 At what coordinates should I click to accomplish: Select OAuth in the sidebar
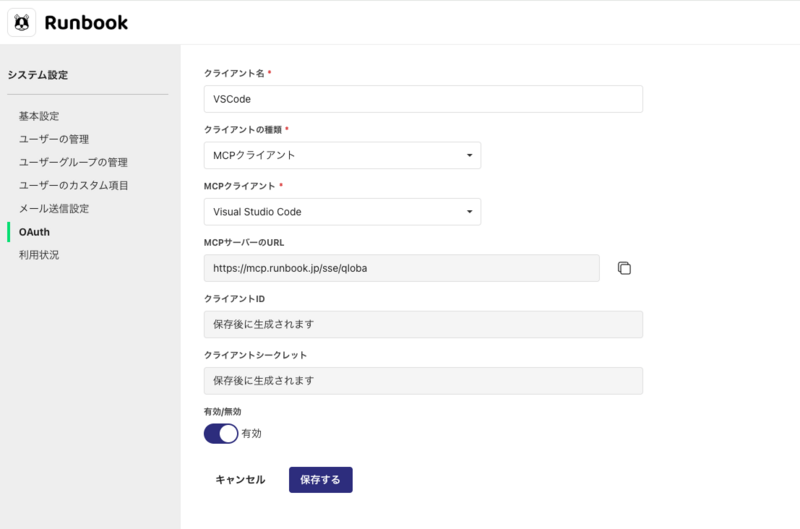(34, 232)
